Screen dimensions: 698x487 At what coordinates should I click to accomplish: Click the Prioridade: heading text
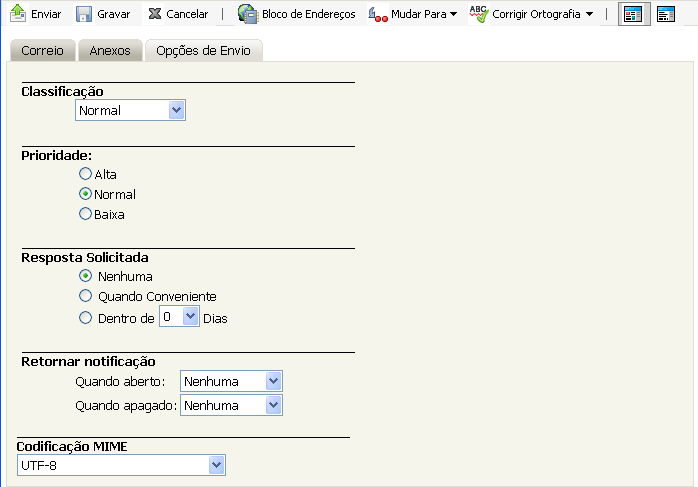click(x=57, y=155)
